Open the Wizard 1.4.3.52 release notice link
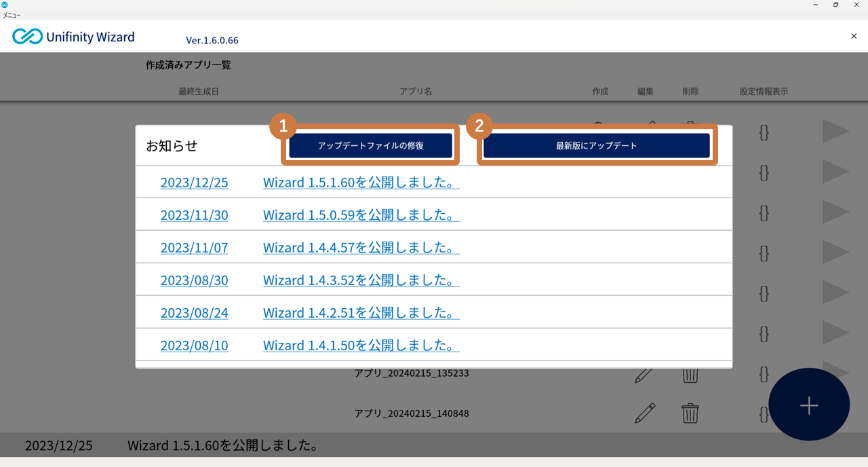 click(x=361, y=280)
